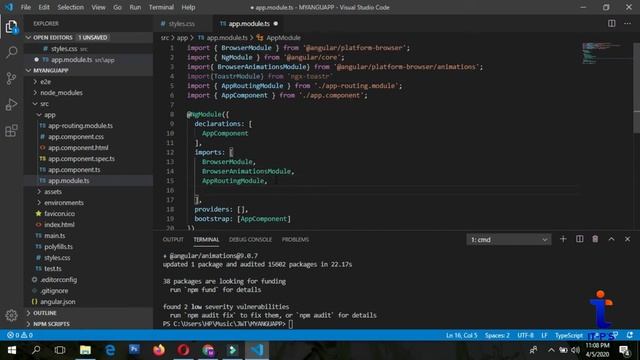Open Task View on taskbar
Viewport: 640px width, 360px height.
click(60, 350)
